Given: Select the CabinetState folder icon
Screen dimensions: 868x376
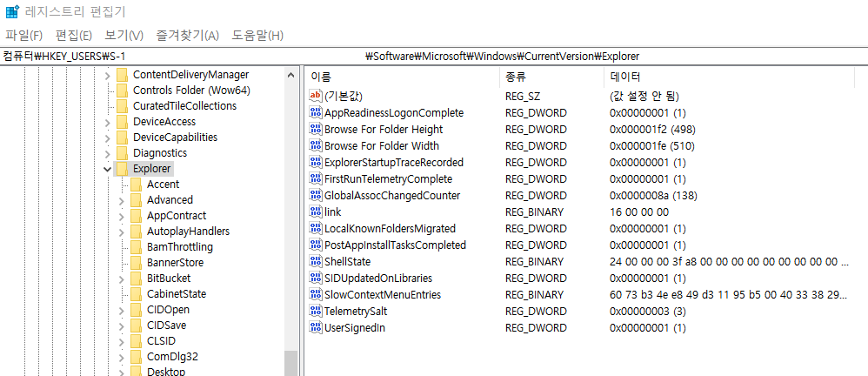Looking at the screenshot, I should click(x=136, y=294).
